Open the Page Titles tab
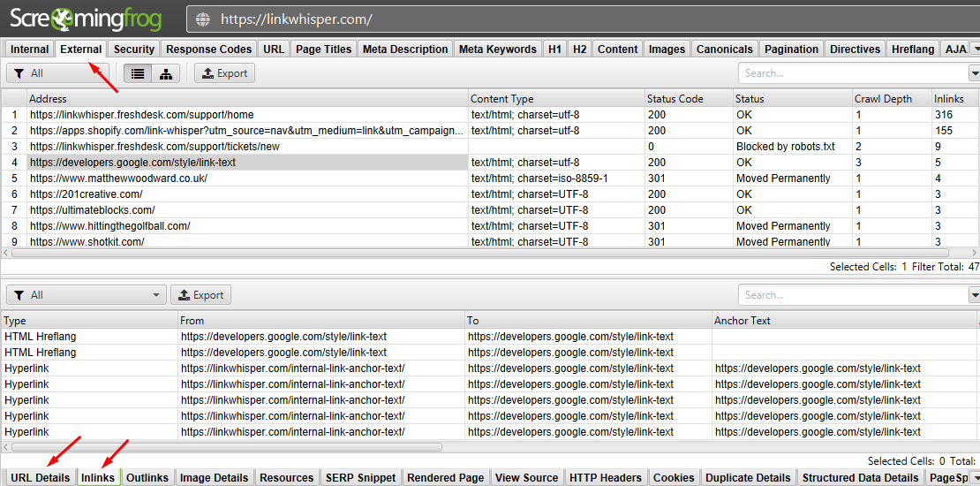 (324, 49)
